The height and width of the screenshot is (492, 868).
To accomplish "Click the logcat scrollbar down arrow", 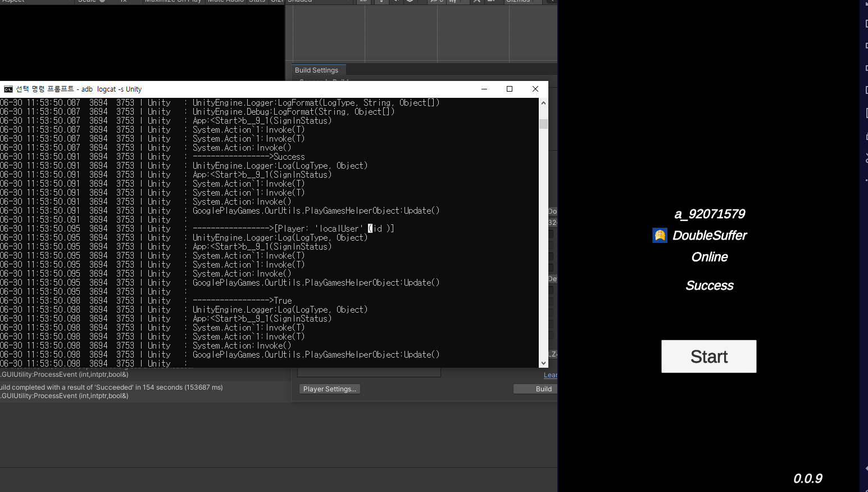I will point(543,363).
